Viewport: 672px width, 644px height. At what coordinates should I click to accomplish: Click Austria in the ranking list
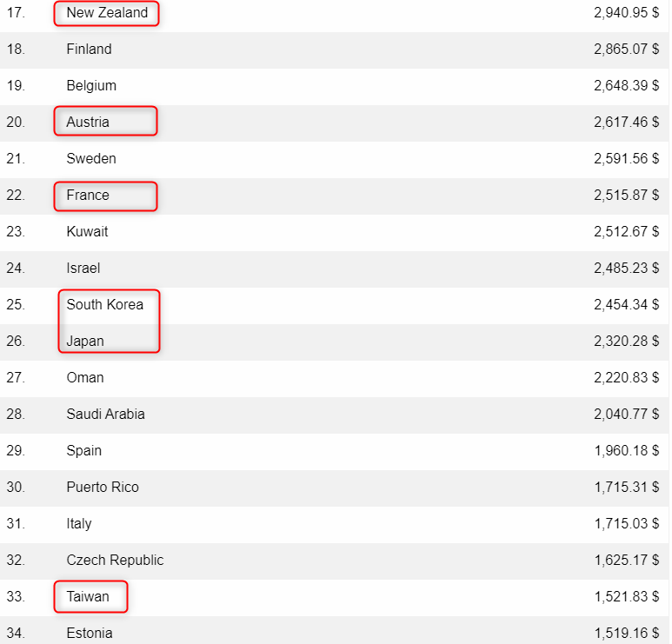click(88, 123)
